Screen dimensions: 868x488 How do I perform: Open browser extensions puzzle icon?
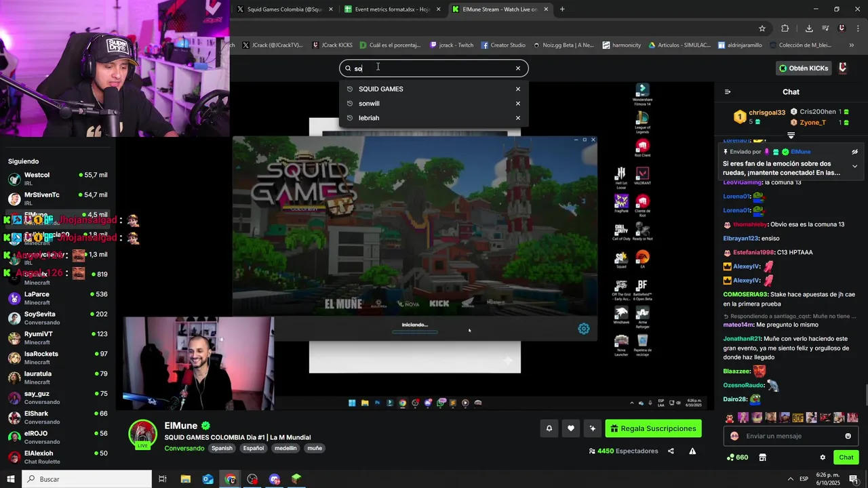coord(785,28)
